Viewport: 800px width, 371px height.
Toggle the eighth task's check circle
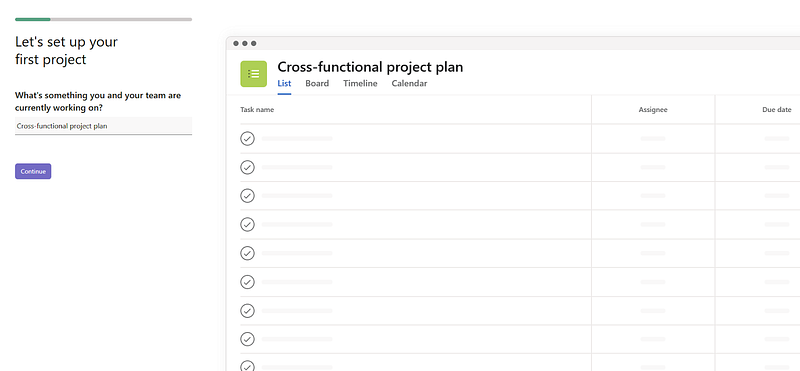pyautogui.click(x=247, y=339)
